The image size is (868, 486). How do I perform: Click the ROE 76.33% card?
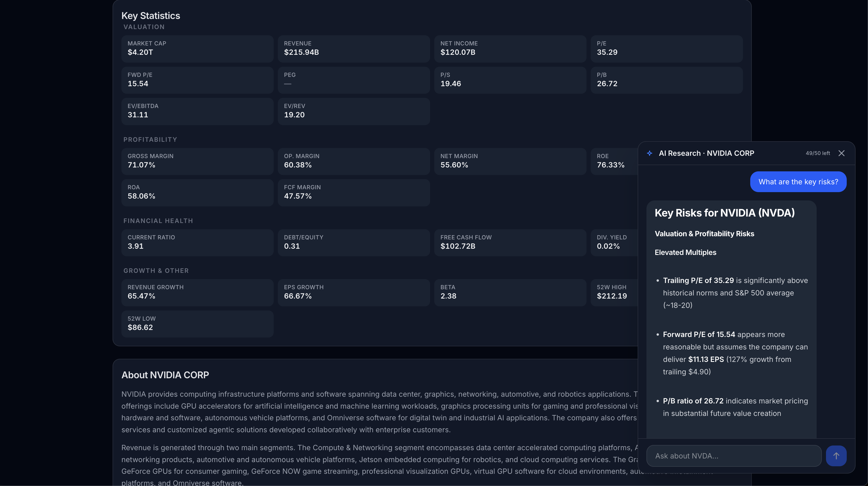[614, 161]
